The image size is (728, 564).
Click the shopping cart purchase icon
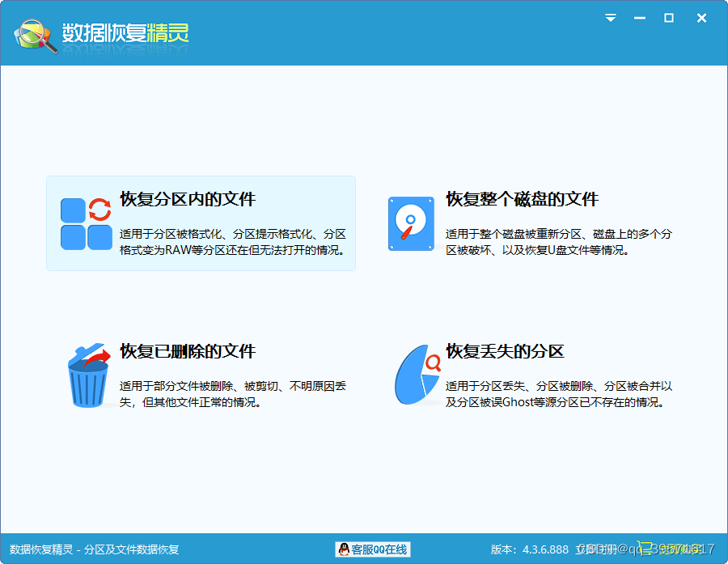pos(645,549)
